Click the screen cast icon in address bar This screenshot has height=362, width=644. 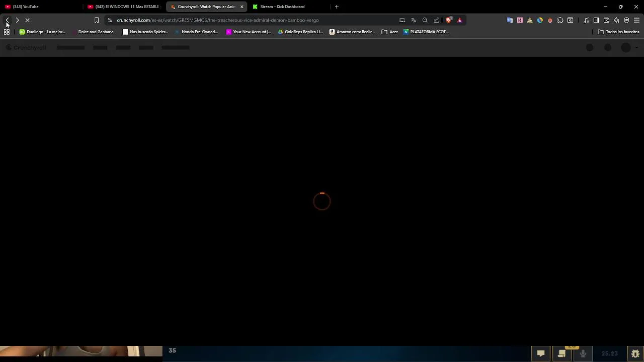coord(402,20)
